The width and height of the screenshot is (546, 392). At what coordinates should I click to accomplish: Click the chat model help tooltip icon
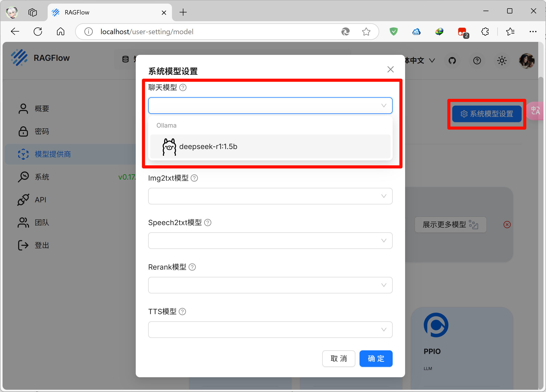(183, 88)
